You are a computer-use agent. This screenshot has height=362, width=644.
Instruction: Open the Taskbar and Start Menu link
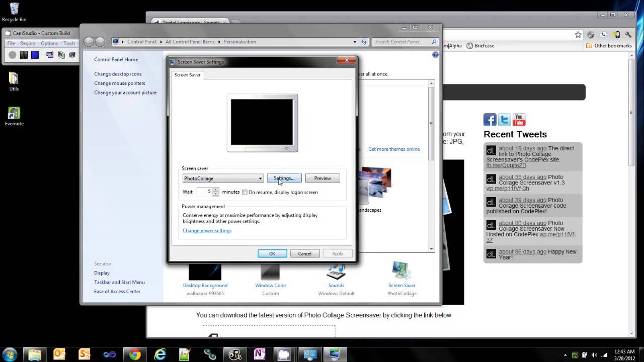pos(119,283)
